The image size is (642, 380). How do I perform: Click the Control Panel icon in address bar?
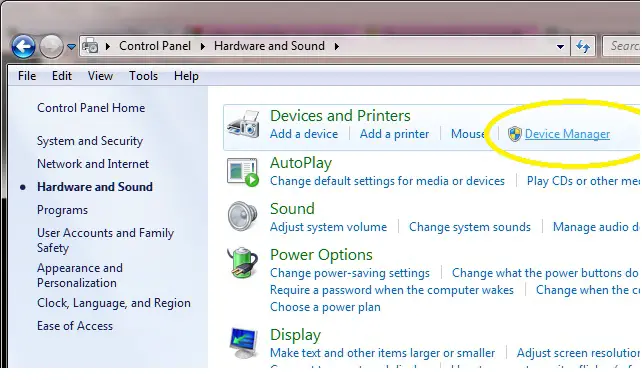(x=90, y=46)
